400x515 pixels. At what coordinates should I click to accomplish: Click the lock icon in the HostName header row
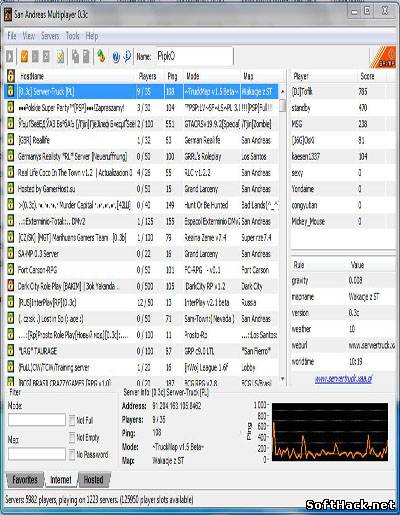click(x=11, y=76)
